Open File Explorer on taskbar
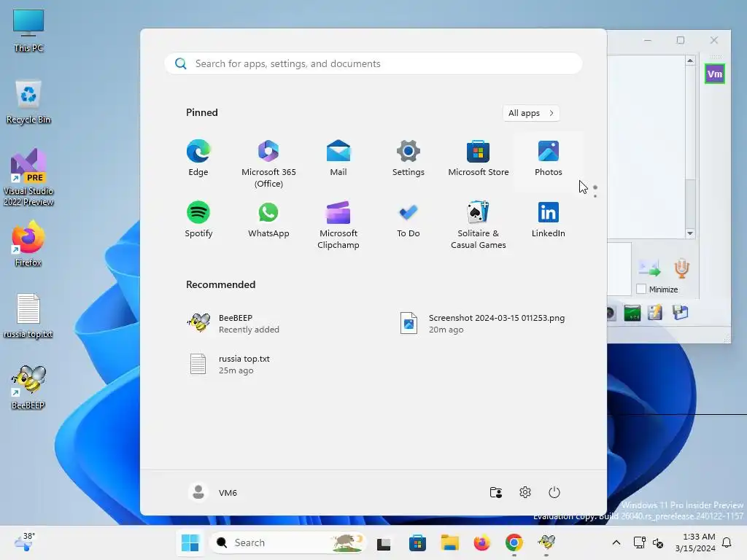Screen dimensions: 747x560 pyautogui.click(x=449, y=542)
